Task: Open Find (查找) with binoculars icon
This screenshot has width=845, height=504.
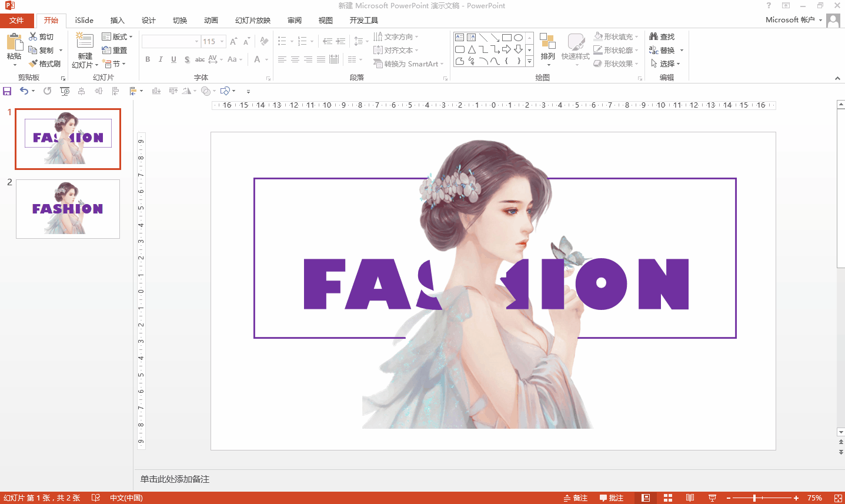Action: point(662,36)
